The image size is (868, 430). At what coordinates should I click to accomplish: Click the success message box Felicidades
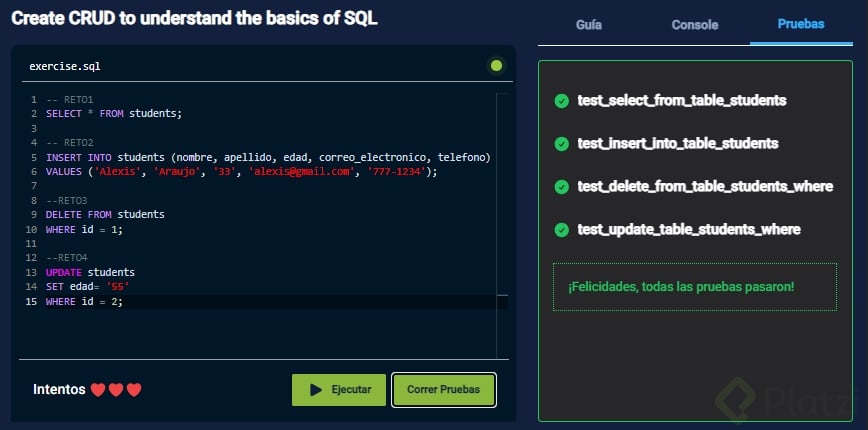pos(695,287)
